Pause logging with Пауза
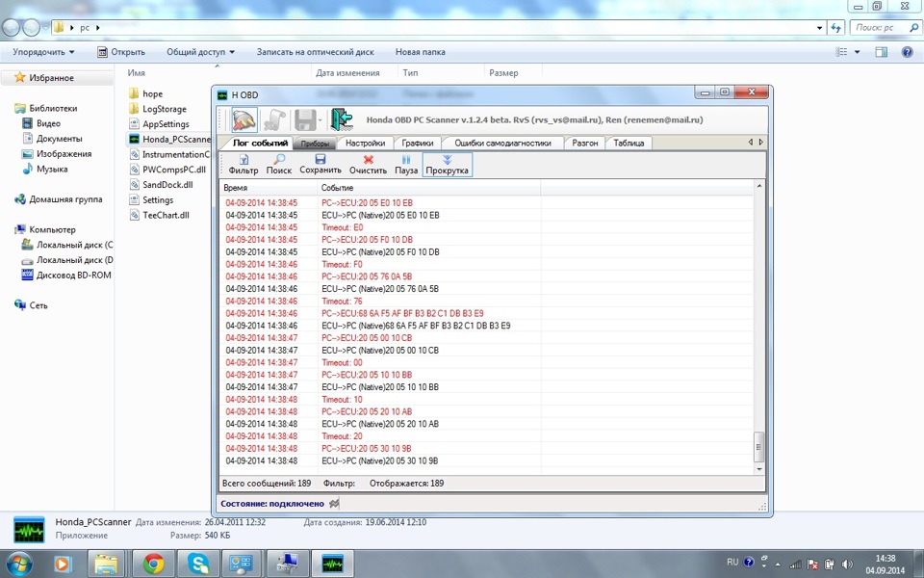924x578 pixels. 406,165
